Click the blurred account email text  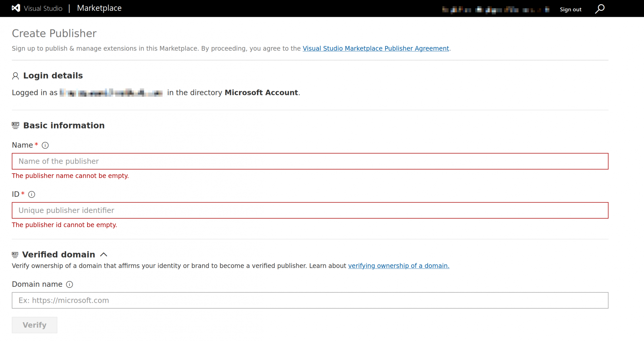(111, 93)
